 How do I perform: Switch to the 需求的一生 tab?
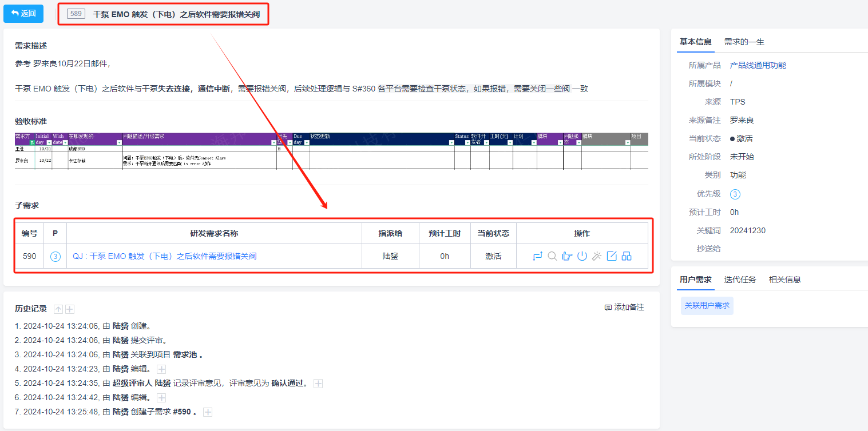pyautogui.click(x=744, y=42)
